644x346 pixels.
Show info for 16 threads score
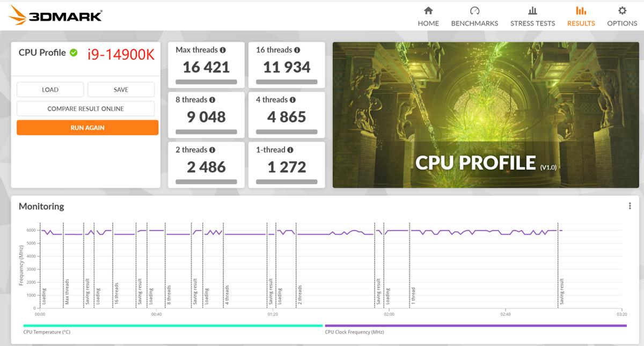point(297,50)
